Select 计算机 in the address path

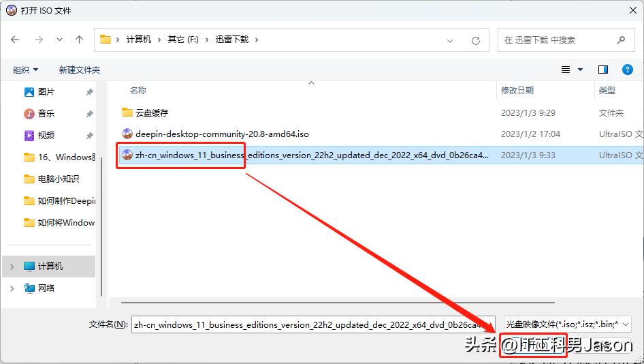tap(139, 40)
